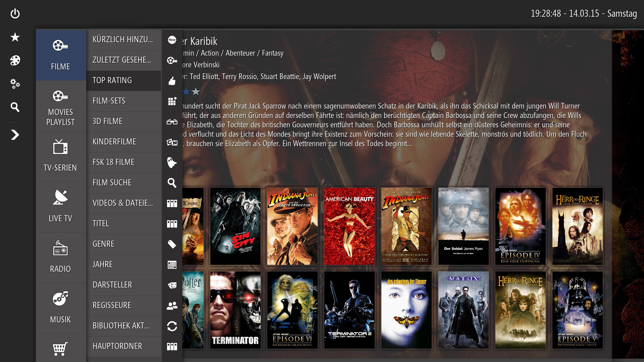Select Terminator movie poster
Viewport: 644px width, 362px height.
(x=235, y=310)
